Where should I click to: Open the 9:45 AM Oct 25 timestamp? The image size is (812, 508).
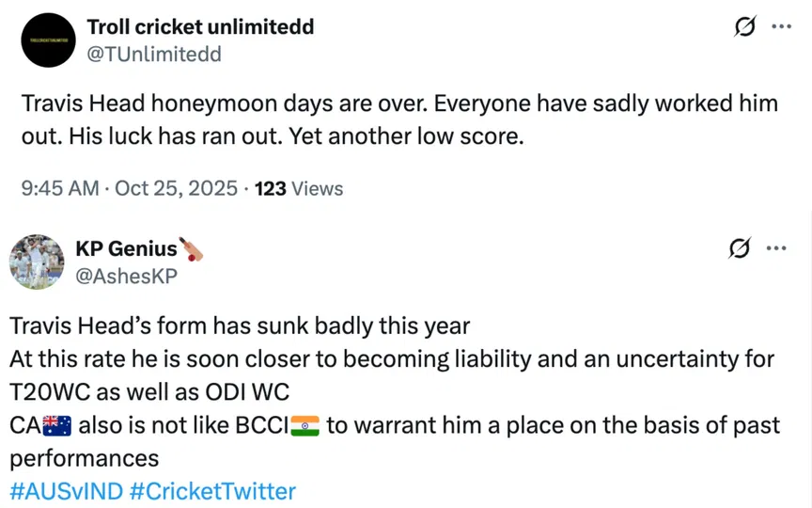coord(128,188)
